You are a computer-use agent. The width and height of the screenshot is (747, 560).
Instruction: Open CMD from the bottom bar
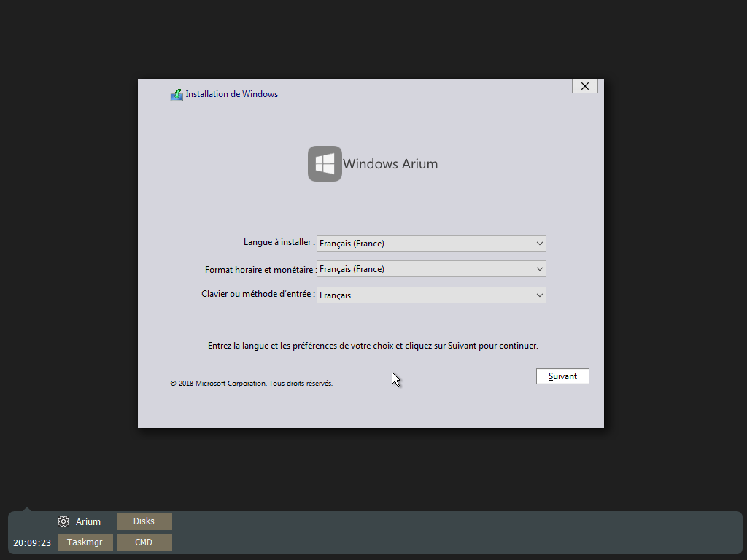tap(144, 542)
